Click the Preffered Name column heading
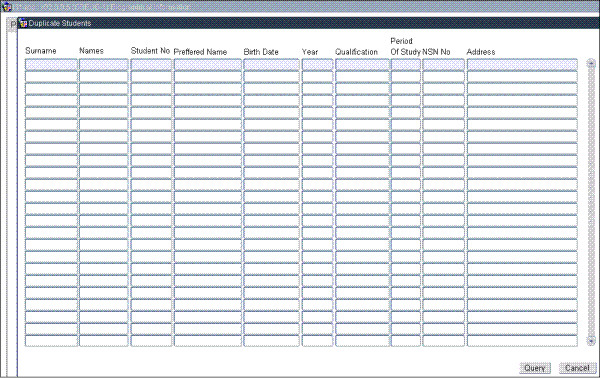 200,52
